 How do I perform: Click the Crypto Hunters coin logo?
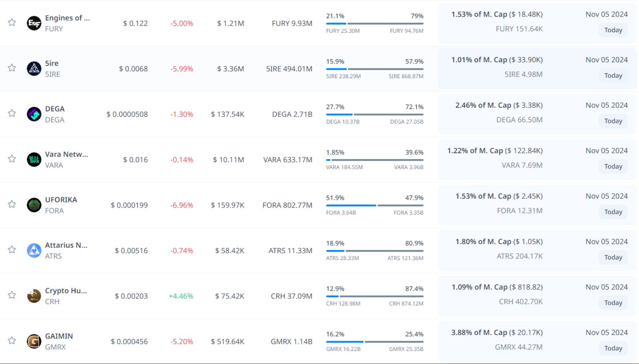pos(34,296)
